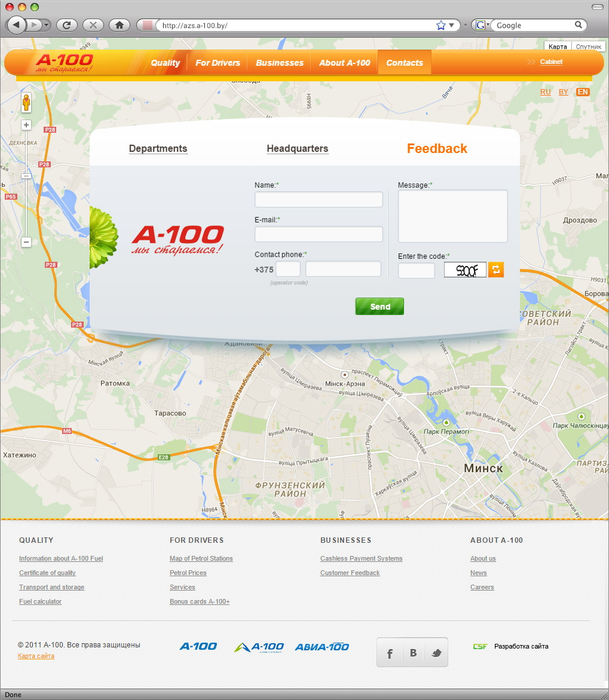Open the Contacts menu

tap(405, 63)
